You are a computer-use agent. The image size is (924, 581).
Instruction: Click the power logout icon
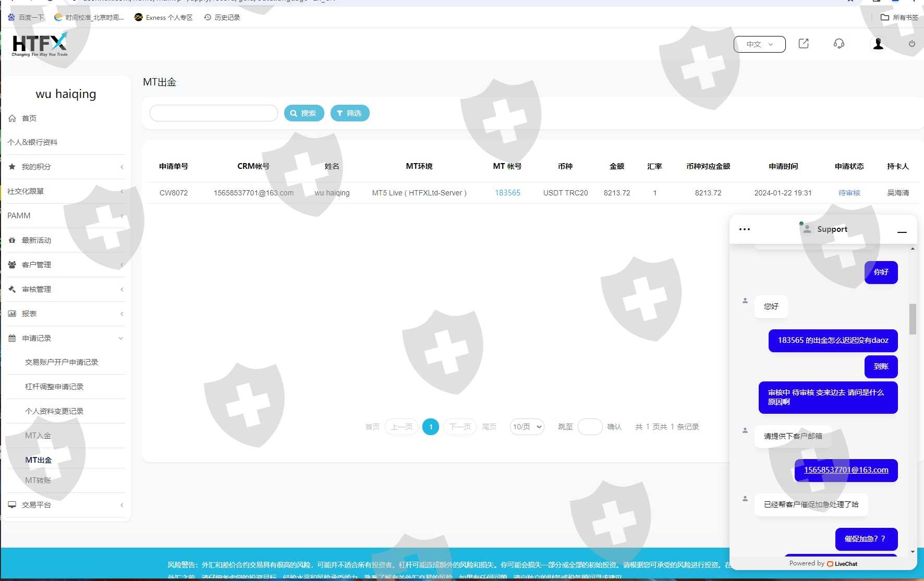[912, 44]
